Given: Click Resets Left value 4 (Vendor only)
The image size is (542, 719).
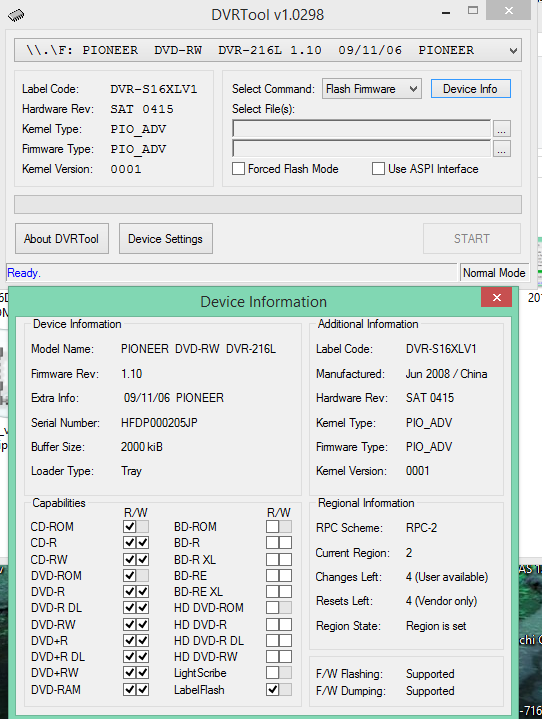Looking at the screenshot, I should (441, 601).
